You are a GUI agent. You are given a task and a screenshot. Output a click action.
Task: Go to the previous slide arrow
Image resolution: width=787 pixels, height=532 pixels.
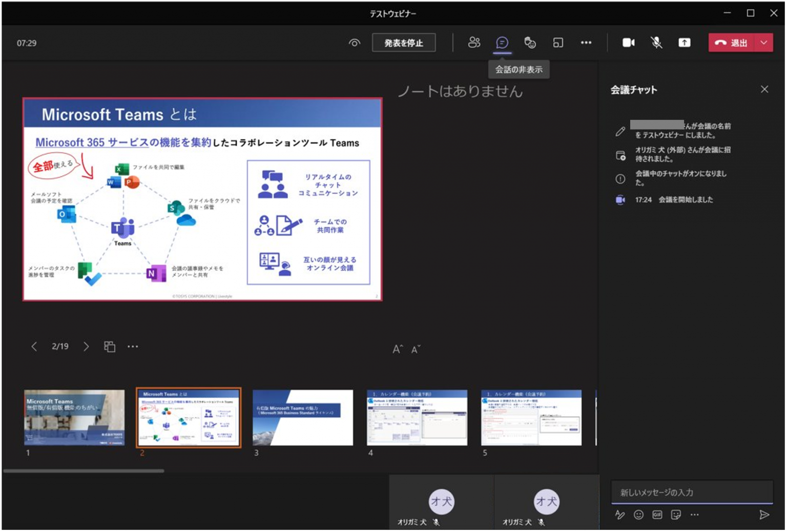click(34, 346)
